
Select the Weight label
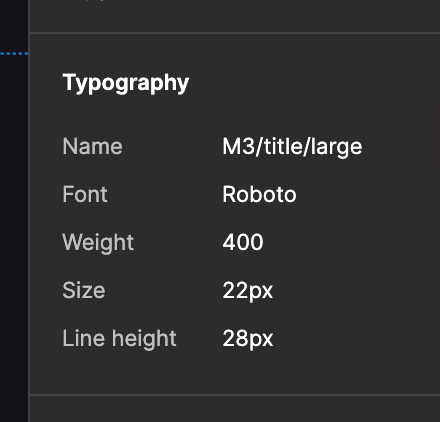point(98,243)
